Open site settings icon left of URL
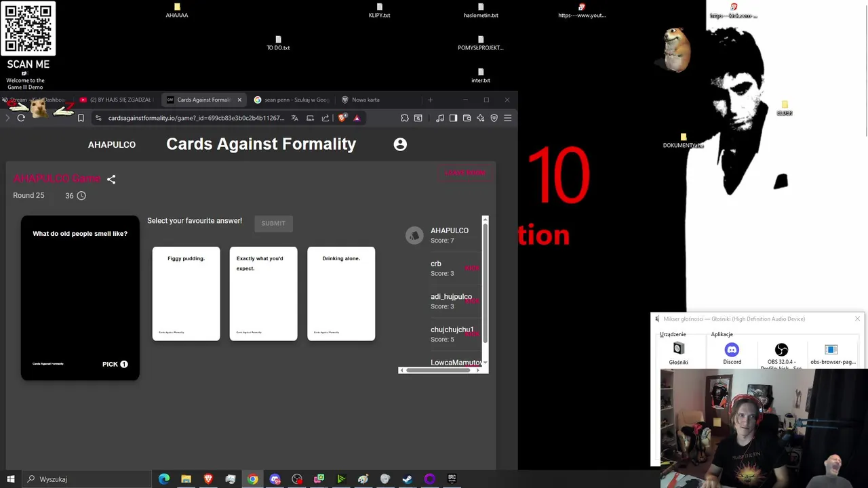Image resolution: width=868 pixels, height=488 pixels. click(98, 118)
